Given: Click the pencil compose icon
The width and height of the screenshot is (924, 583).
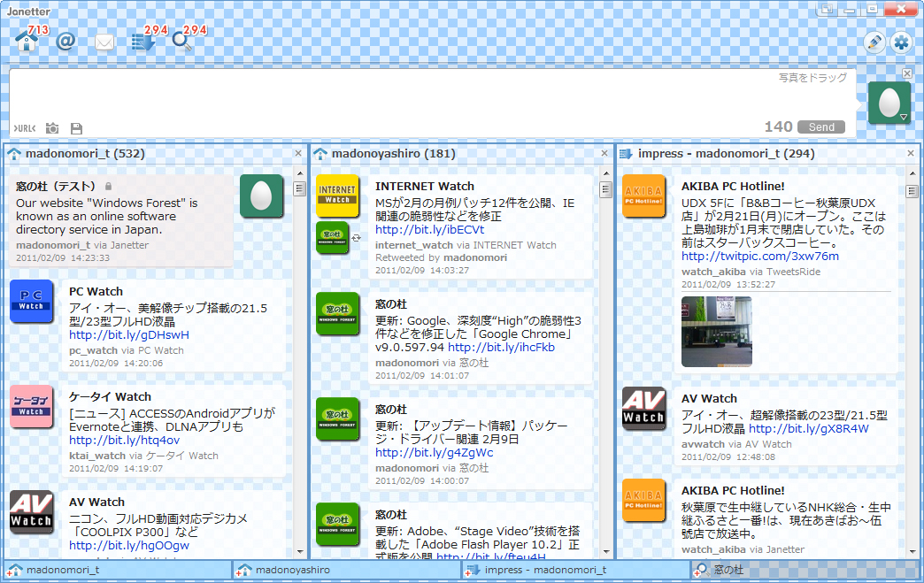Looking at the screenshot, I should tap(874, 42).
